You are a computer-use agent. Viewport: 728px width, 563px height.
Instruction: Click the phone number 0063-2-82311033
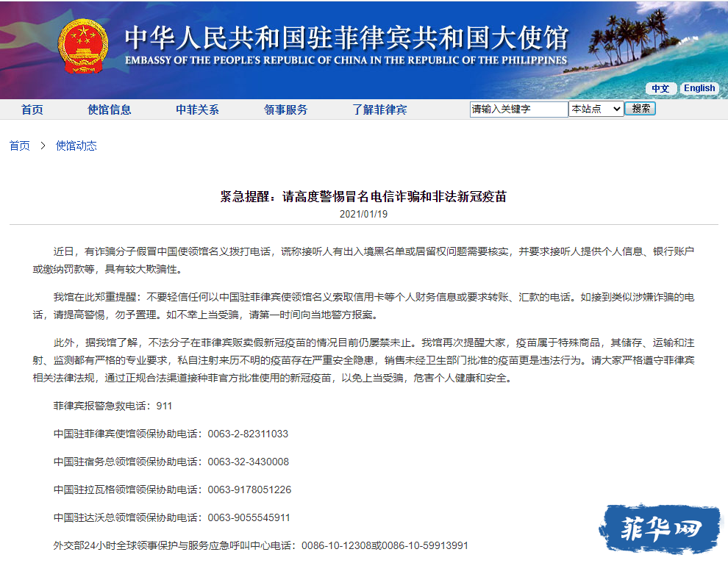[x=248, y=434]
